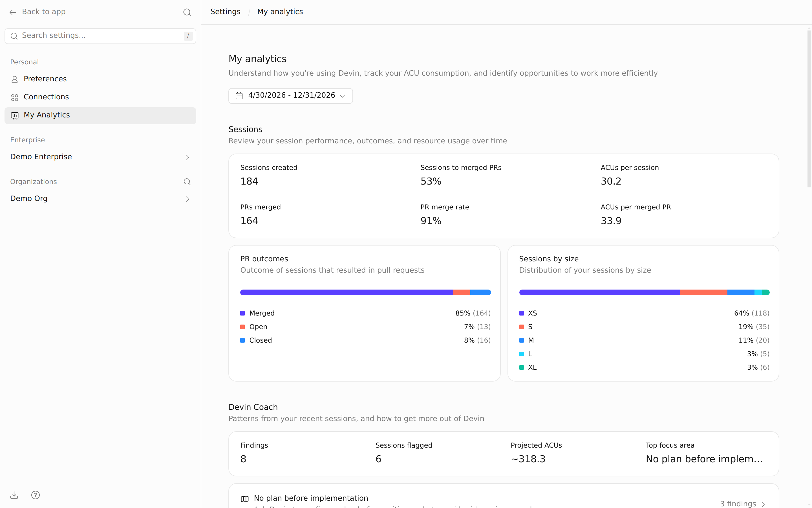This screenshot has height=508, width=812.
Task: Click the Settings breadcrumb link
Action: point(225,12)
